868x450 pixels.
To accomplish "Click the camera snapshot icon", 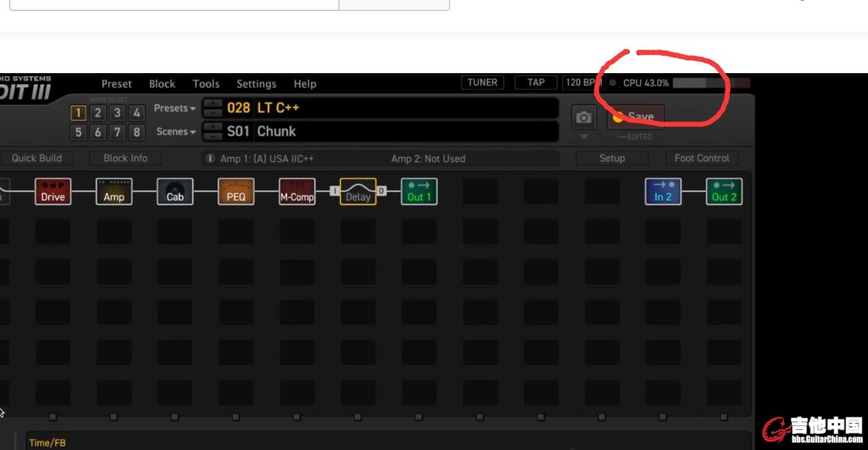I will point(584,118).
